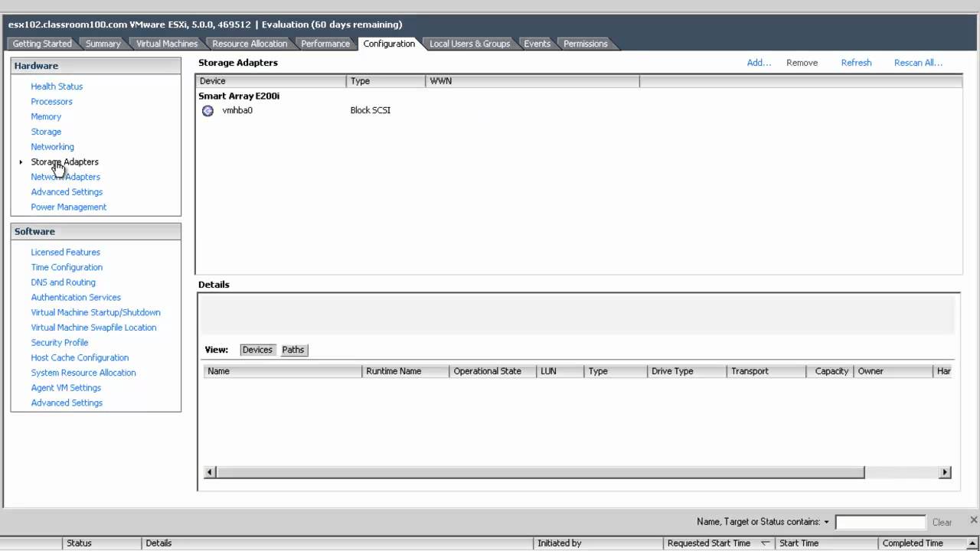Open Health Status under Hardware
The height and width of the screenshot is (551, 980).
(57, 86)
